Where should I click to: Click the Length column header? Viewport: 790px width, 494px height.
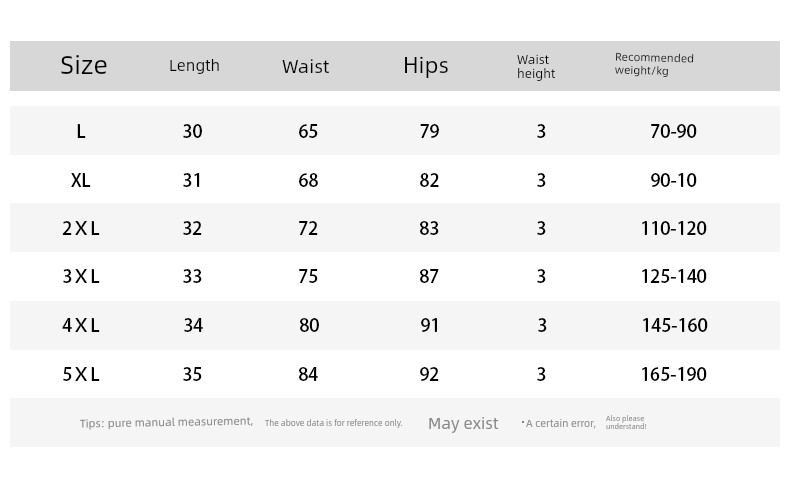pyautogui.click(x=194, y=66)
